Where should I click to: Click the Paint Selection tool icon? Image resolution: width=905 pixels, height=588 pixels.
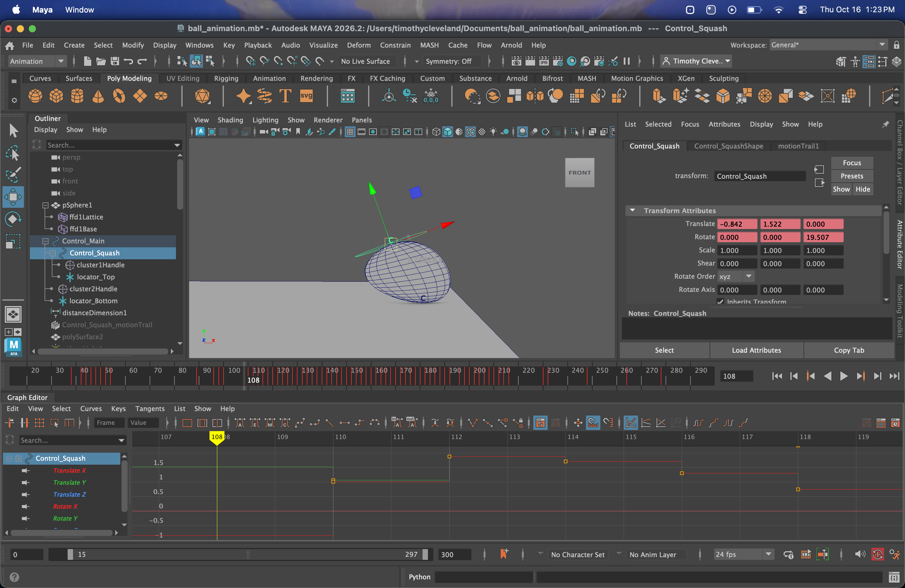(x=13, y=175)
